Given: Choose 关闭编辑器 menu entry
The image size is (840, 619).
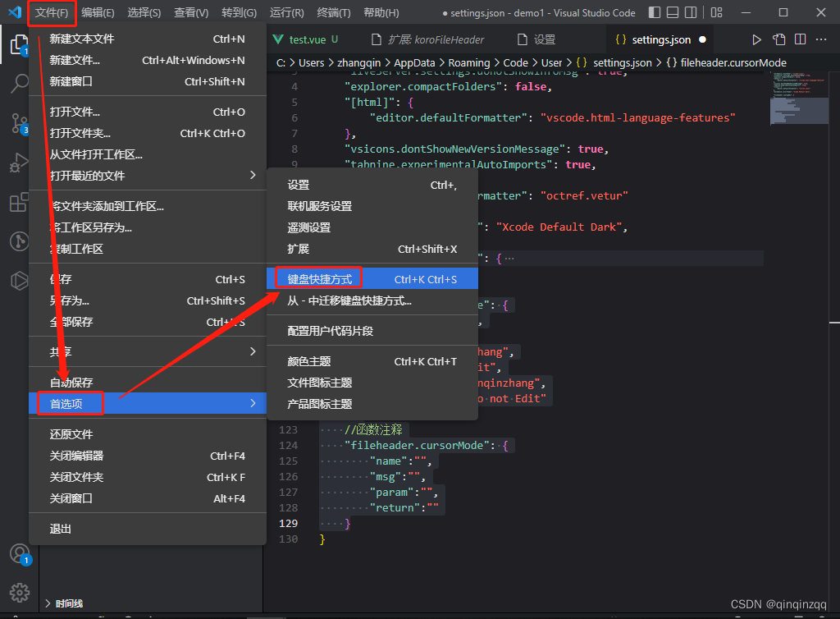Looking at the screenshot, I should tap(148, 456).
